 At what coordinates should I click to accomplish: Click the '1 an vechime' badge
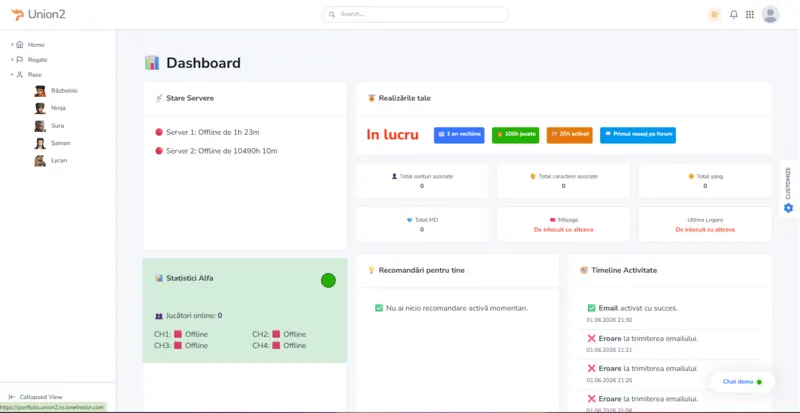point(459,135)
